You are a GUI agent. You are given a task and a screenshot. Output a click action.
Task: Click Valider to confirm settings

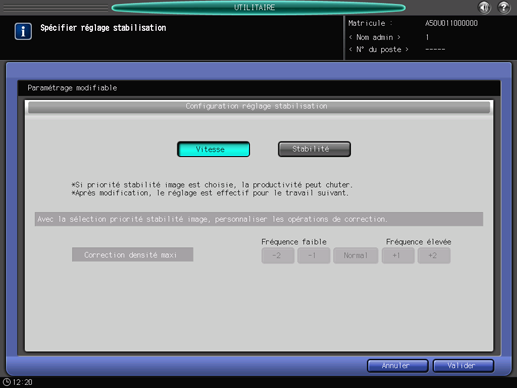(x=463, y=366)
